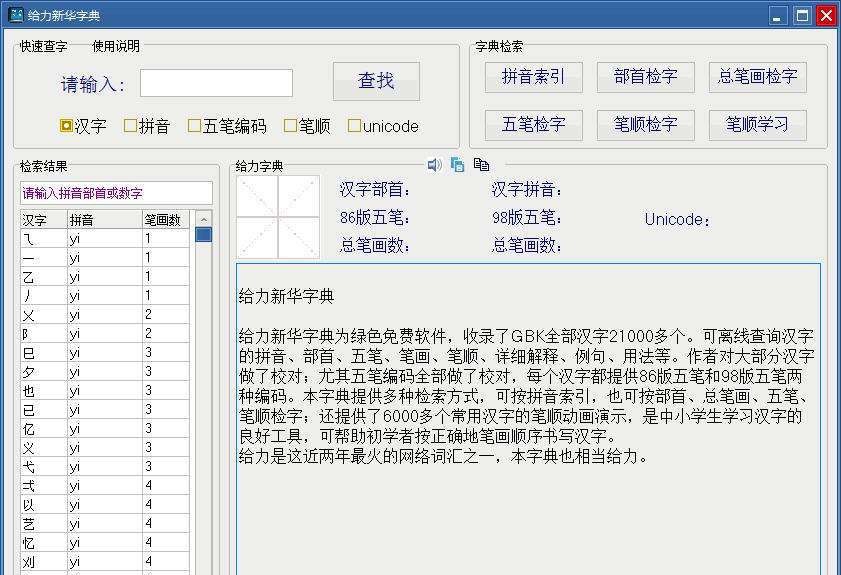Open 笔顺检字 lookup
Image resolution: width=841 pixels, height=575 pixels.
pyautogui.click(x=646, y=124)
